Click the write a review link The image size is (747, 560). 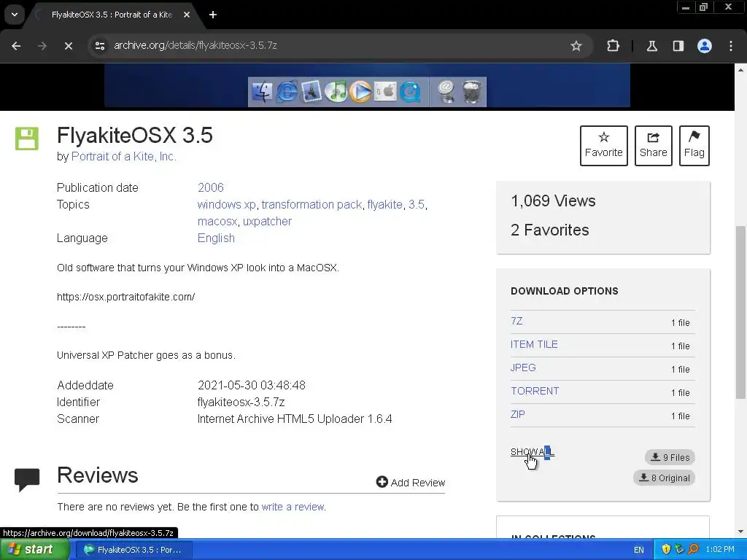pos(293,507)
